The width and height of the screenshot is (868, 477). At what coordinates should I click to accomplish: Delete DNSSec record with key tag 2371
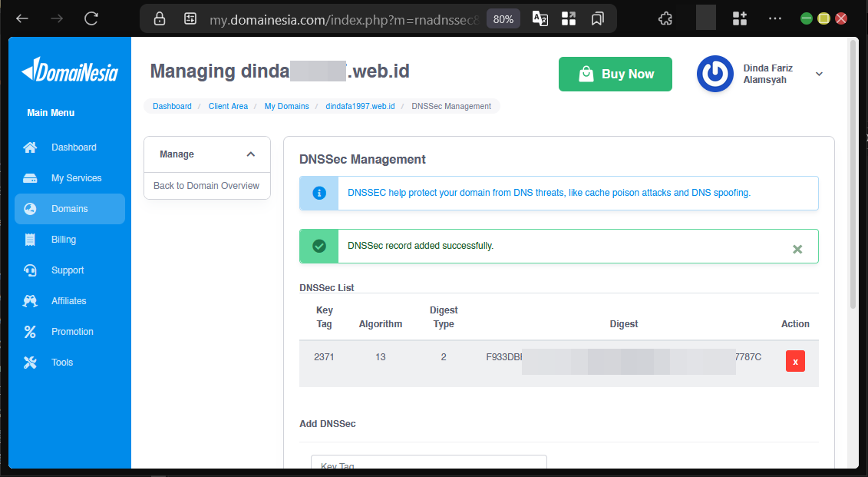(796, 361)
